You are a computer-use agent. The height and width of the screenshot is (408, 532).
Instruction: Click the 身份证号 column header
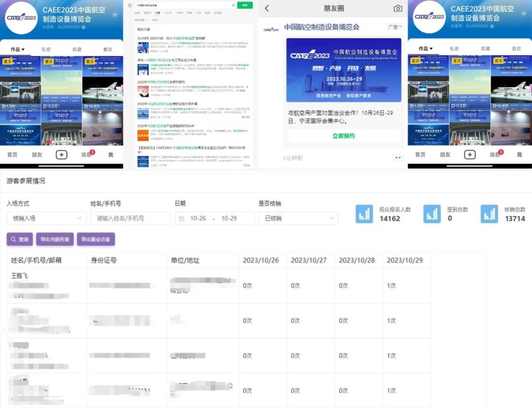[103, 260]
